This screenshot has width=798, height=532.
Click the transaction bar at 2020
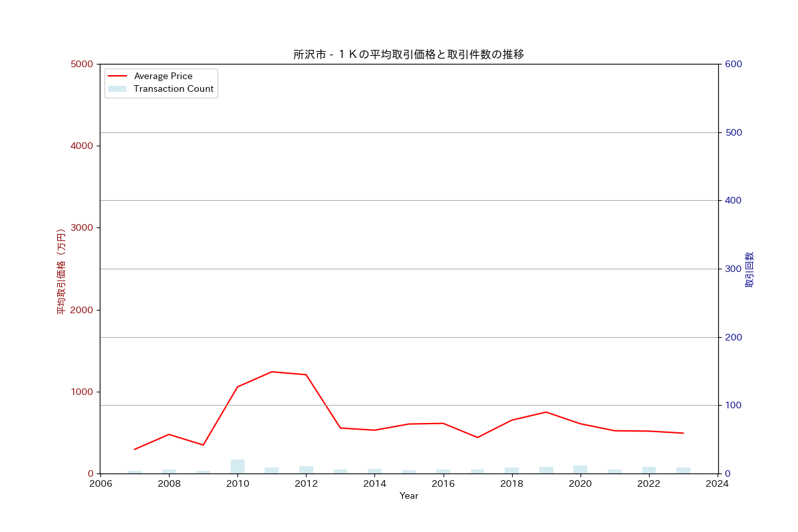coord(580,469)
